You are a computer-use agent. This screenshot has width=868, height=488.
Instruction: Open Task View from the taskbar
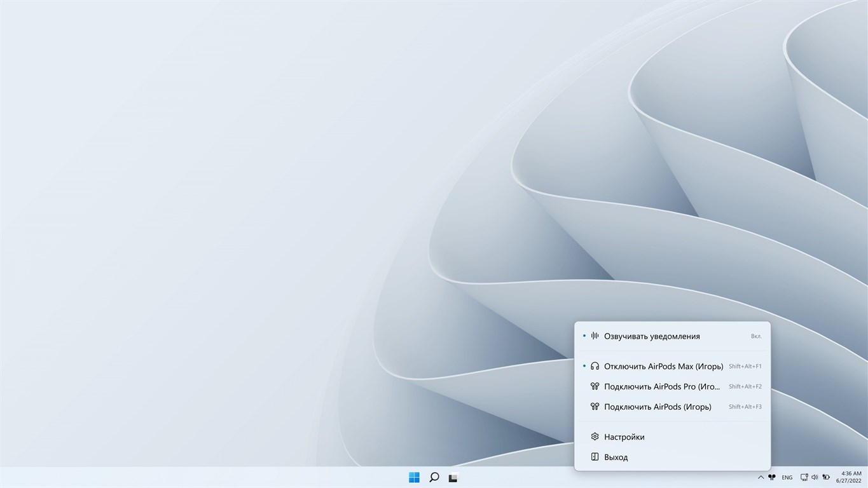click(453, 477)
